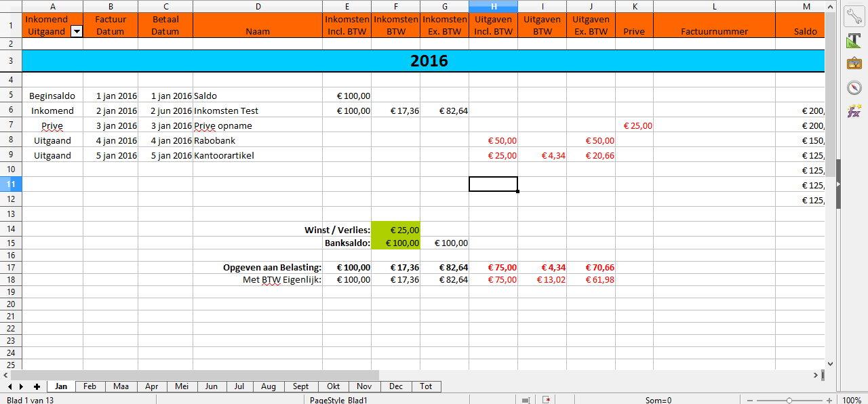Collapse the sidebar using the side handle
868x404 pixels.
(839, 184)
